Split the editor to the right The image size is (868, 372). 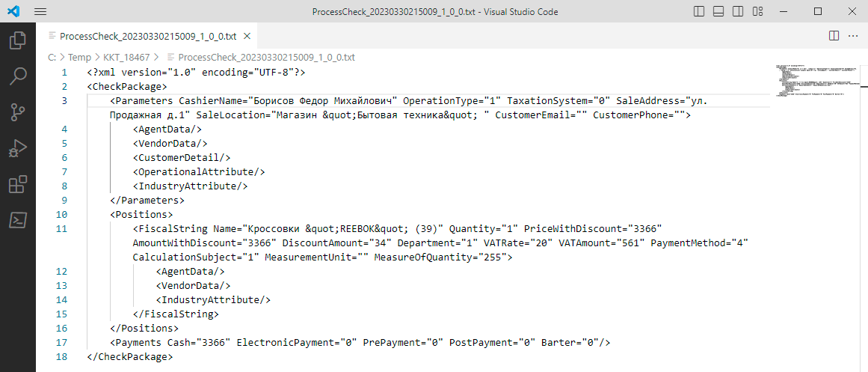pos(834,36)
